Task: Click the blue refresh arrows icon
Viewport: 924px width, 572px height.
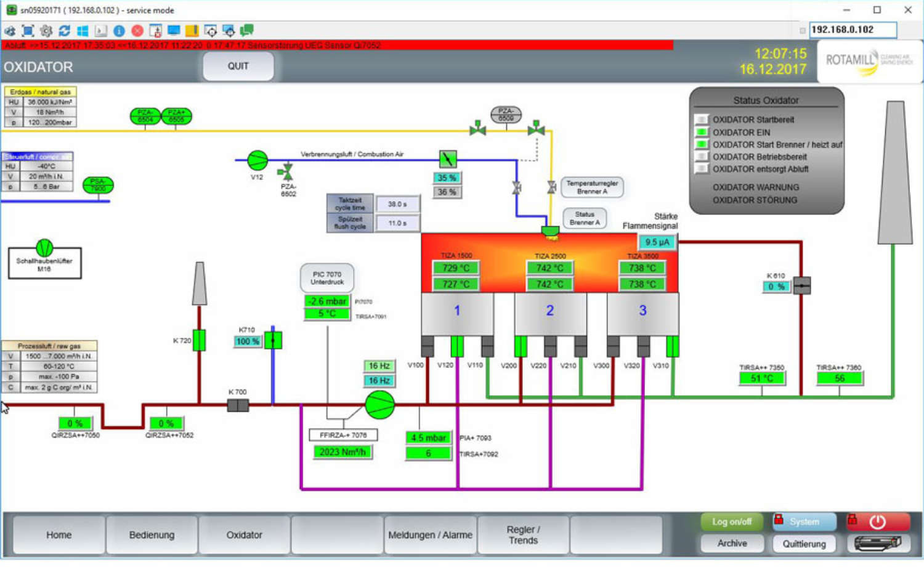Action: coord(64,30)
